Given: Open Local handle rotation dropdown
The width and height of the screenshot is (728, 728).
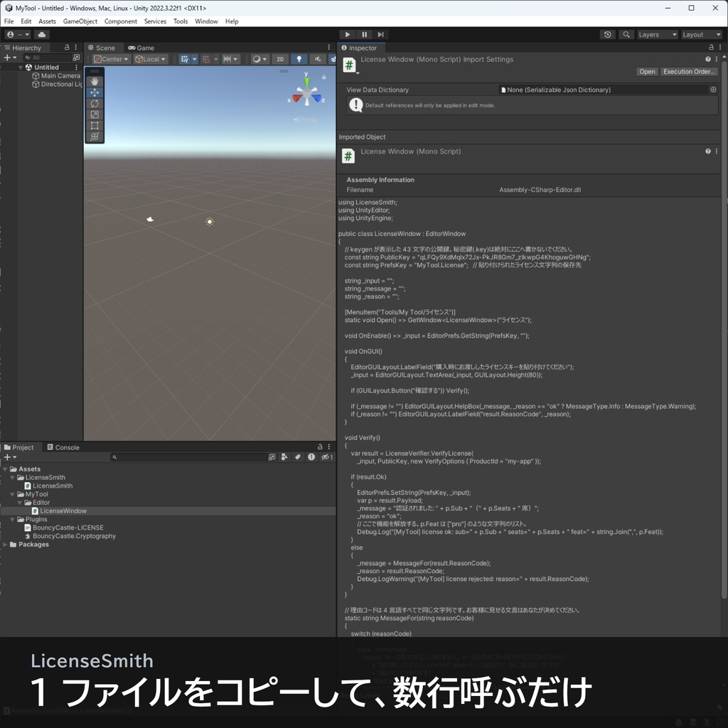Looking at the screenshot, I should 151,59.
